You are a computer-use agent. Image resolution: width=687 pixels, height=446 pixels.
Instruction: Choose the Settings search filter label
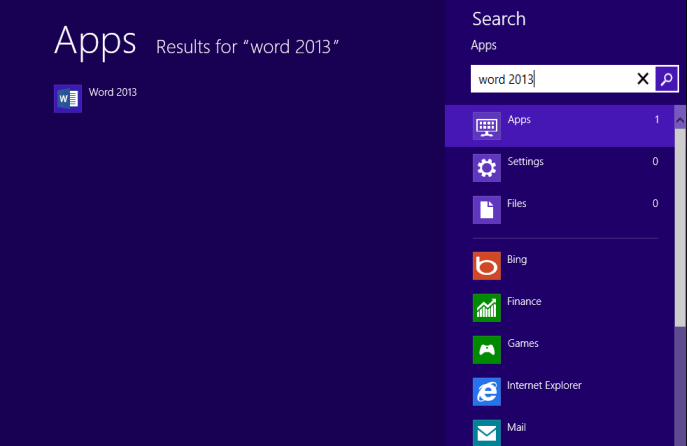point(525,162)
